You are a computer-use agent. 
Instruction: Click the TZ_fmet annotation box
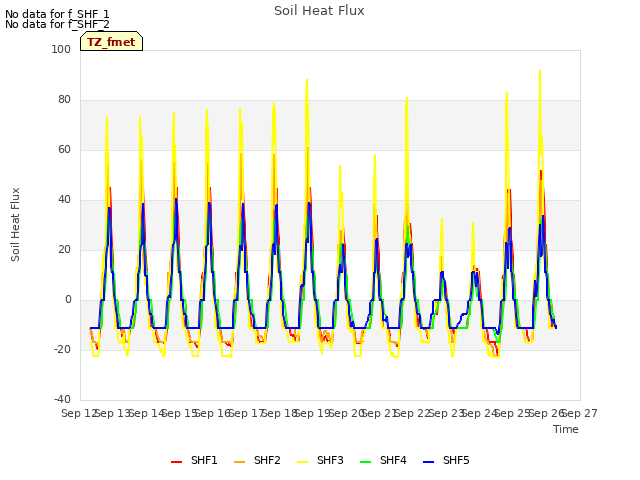tap(111, 41)
